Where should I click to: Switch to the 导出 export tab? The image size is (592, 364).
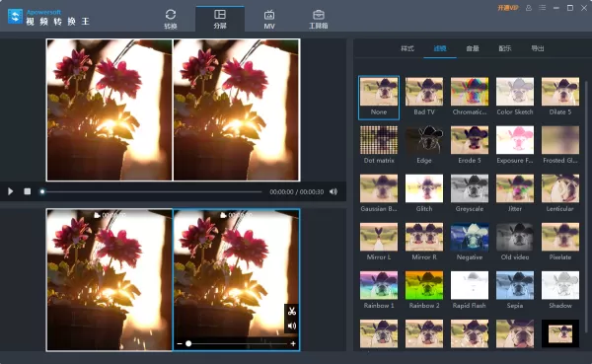click(x=538, y=48)
